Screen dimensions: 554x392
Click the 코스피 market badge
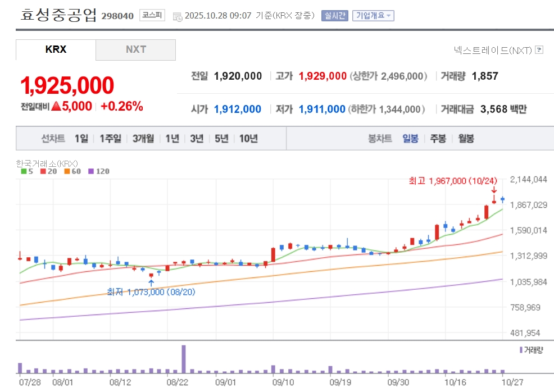[x=152, y=15]
